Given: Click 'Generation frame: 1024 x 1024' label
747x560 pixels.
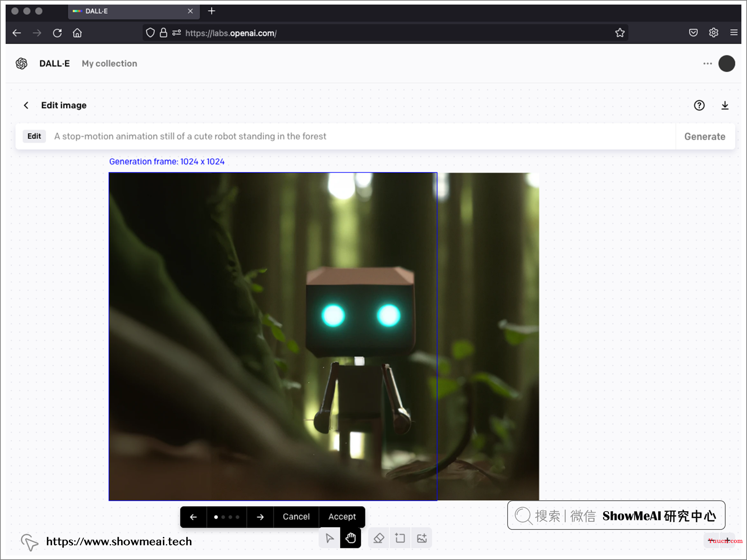Looking at the screenshot, I should click(167, 161).
